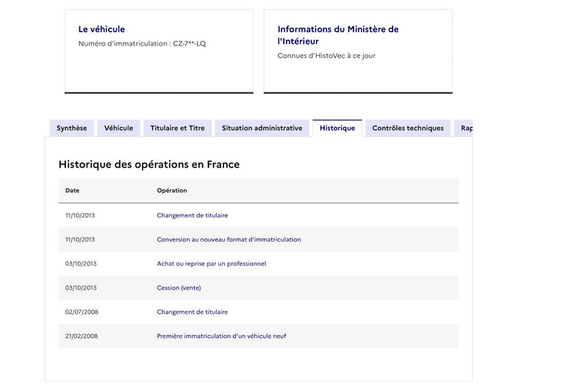The image size is (588, 385).
Task: Open Informations du Ministère de l'Intérieur card
Action: pyautogui.click(x=358, y=51)
